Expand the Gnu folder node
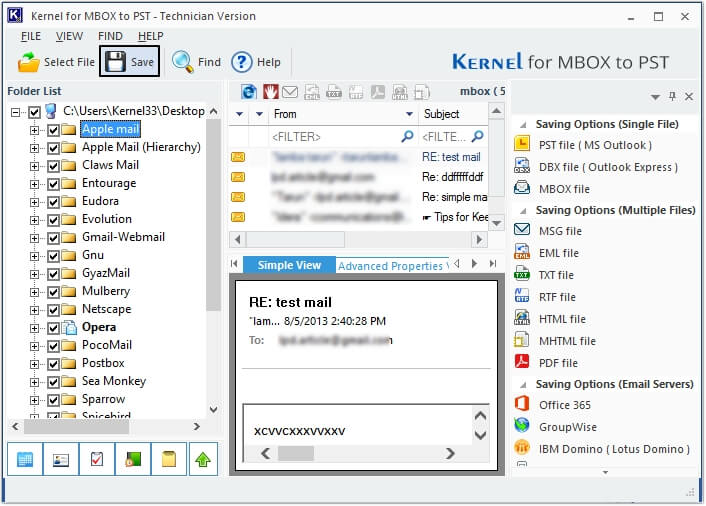Screen dimensions: 706x506 [x=34, y=256]
